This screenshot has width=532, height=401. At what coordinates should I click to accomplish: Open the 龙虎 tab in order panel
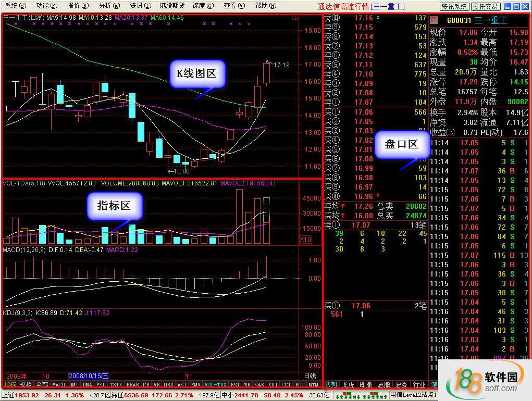pyautogui.click(x=348, y=384)
